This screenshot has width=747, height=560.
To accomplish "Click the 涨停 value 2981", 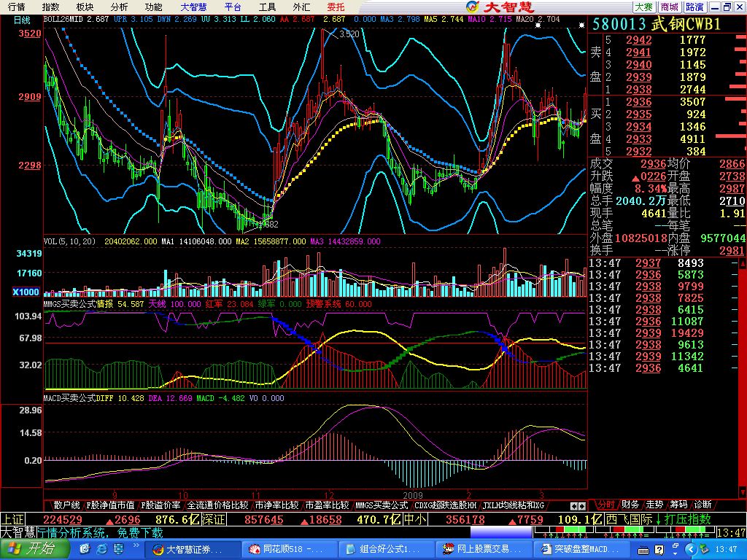I will click(x=732, y=251).
